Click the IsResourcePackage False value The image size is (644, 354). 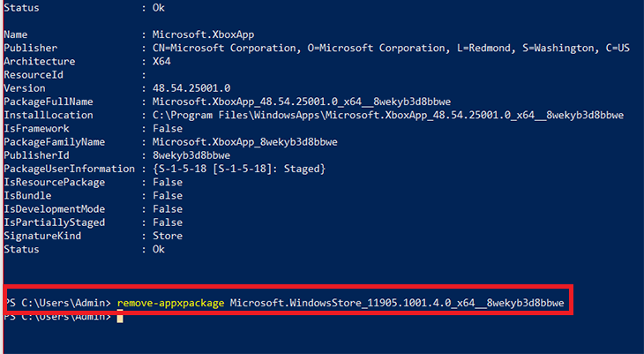[x=168, y=182]
